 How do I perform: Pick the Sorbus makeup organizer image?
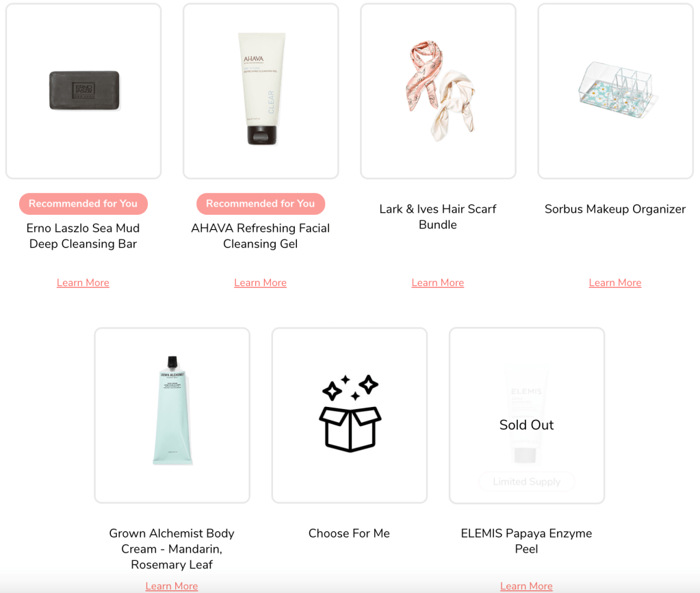tap(615, 90)
